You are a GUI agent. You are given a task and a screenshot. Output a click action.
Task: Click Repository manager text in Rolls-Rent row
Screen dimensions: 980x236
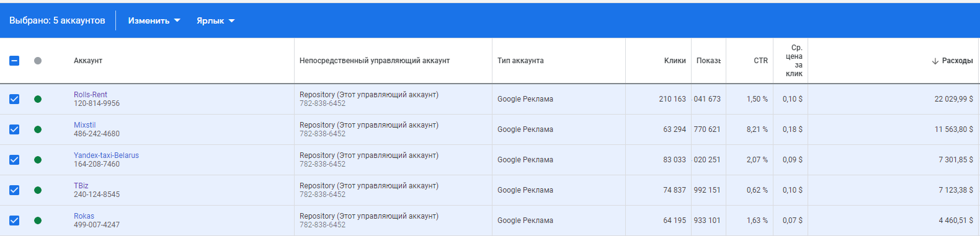tap(369, 95)
